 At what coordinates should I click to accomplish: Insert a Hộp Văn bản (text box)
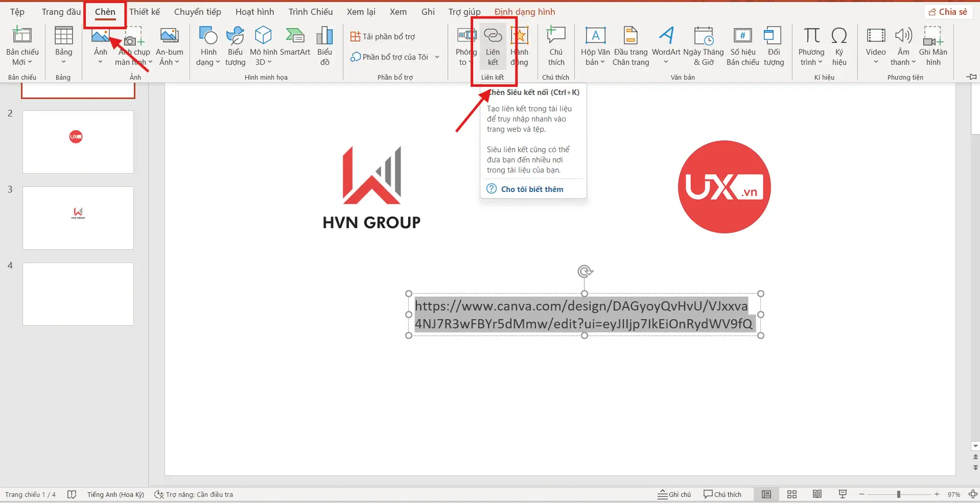594,46
